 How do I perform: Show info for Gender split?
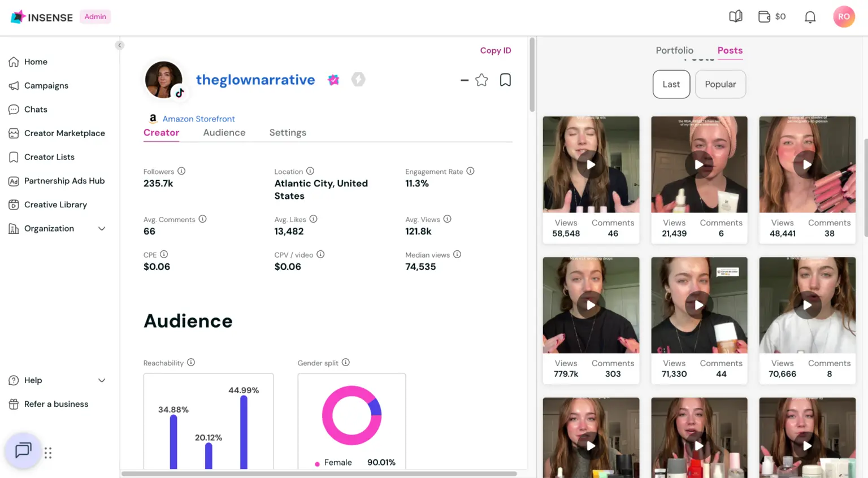(x=346, y=363)
